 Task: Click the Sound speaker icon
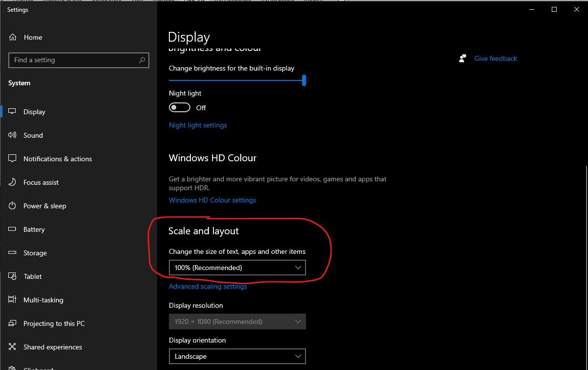(13, 135)
